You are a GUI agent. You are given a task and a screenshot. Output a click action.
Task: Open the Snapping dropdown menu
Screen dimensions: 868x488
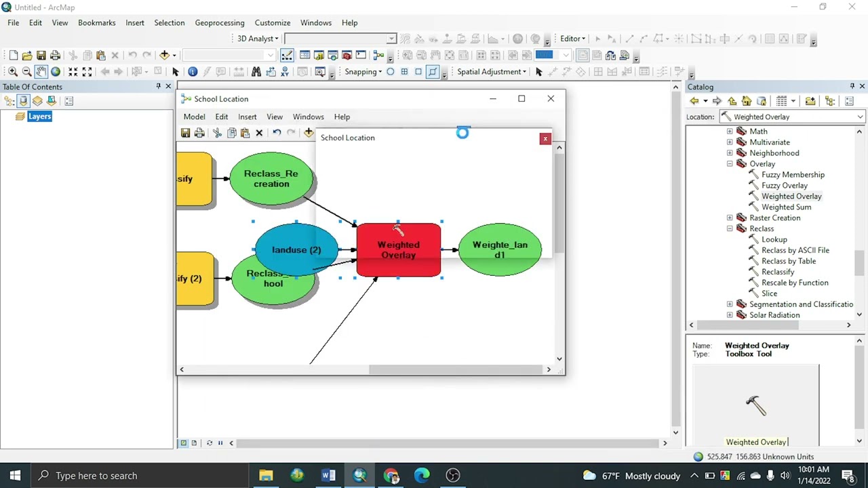click(x=363, y=71)
